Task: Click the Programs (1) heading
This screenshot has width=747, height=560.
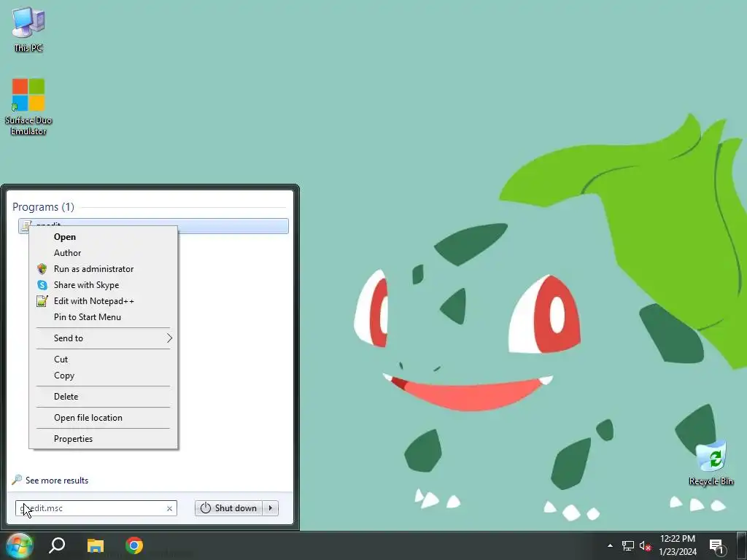Action: [43, 207]
